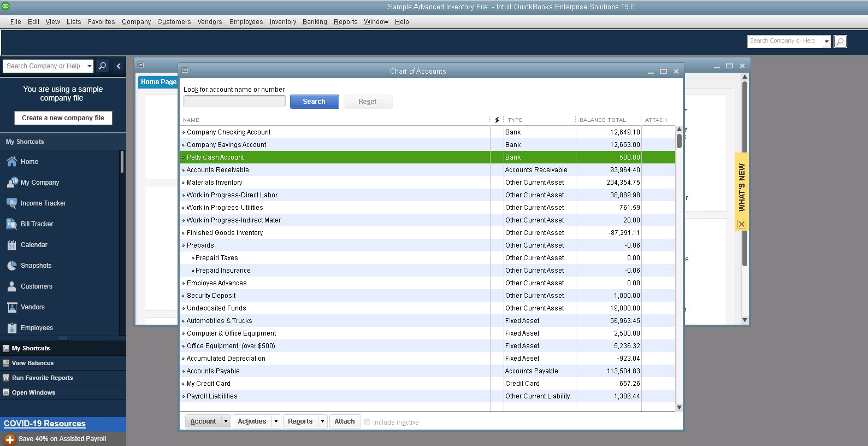
Task: Open the COVID-19 Resources link
Action: pos(45,424)
